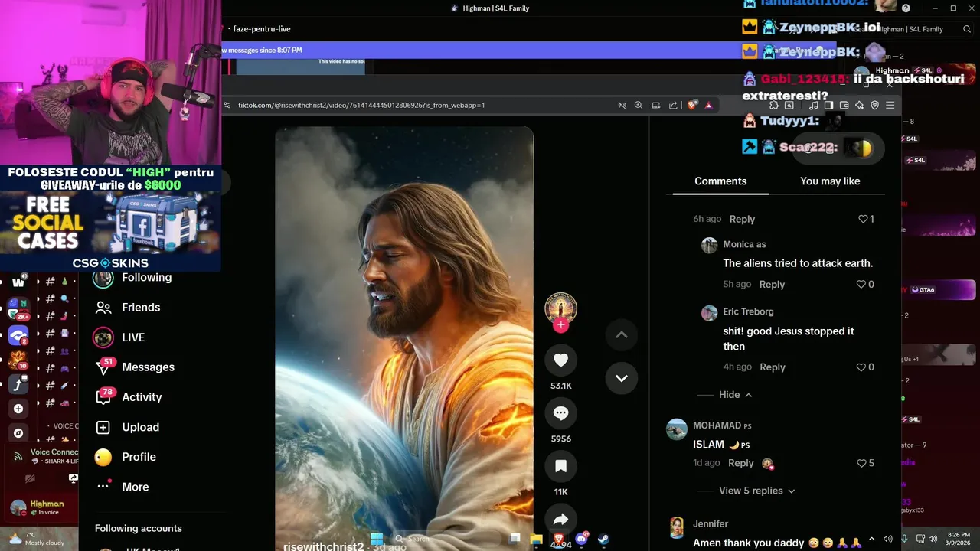Click browser zoom magnifier icon
Image resolution: width=980 pixels, height=551 pixels.
pyautogui.click(x=639, y=106)
